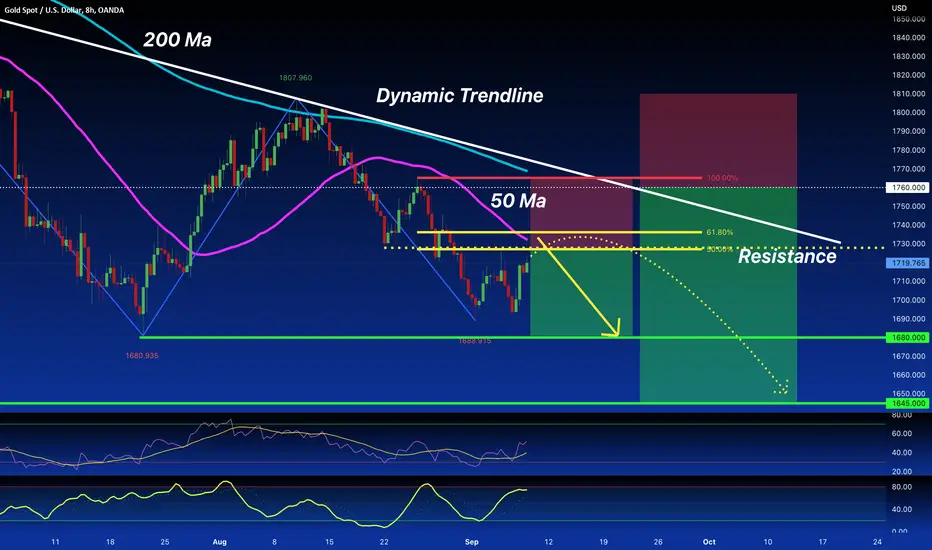Click the 1780.000 price axis value
The image size is (932, 550).
point(909,150)
